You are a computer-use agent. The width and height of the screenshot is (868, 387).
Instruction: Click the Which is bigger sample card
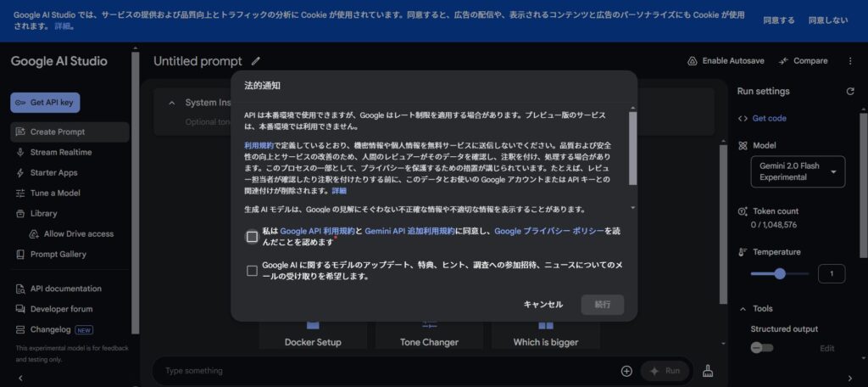click(545, 334)
